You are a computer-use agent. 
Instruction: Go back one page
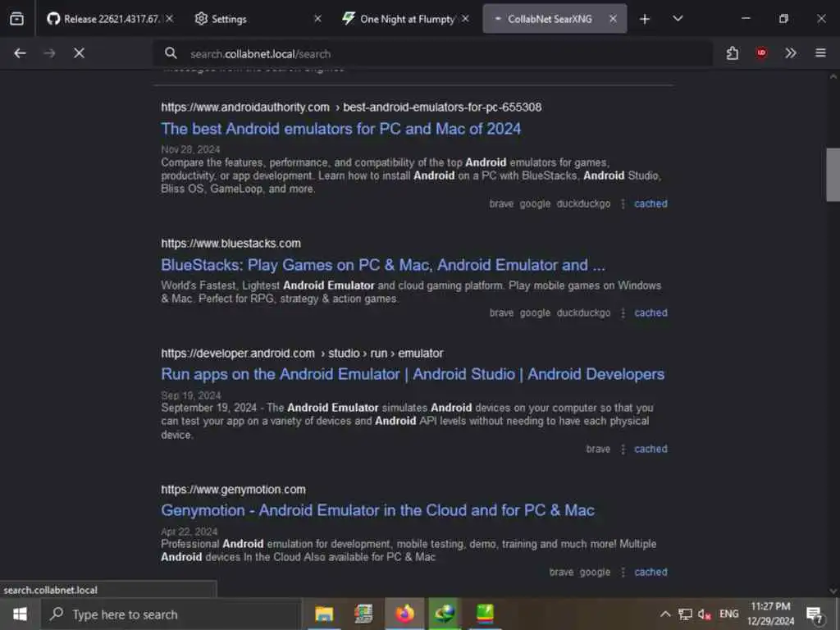(x=20, y=53)
